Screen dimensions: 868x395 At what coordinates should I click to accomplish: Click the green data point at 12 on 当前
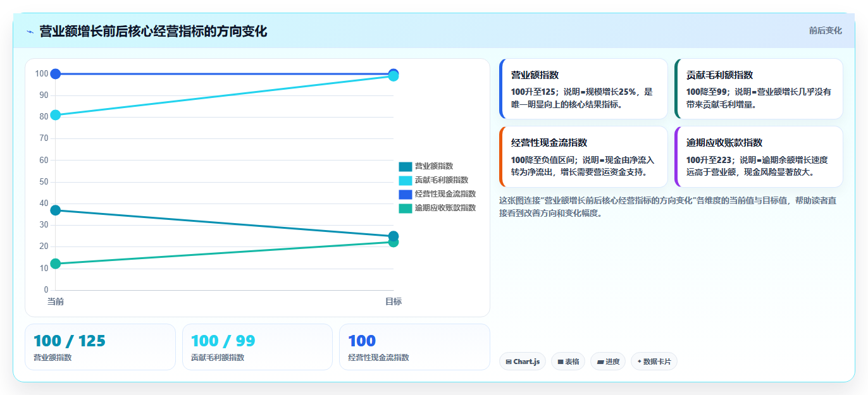[55, 264]
